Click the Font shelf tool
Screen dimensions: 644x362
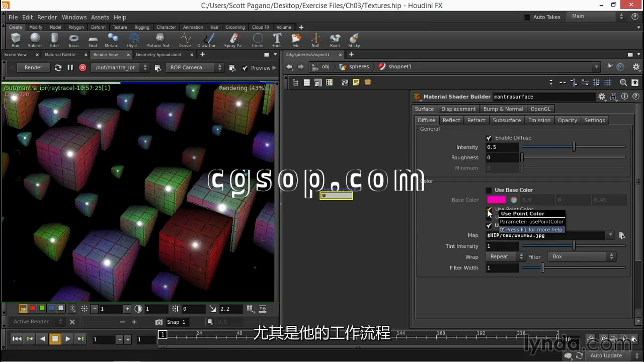coord(277,40)
